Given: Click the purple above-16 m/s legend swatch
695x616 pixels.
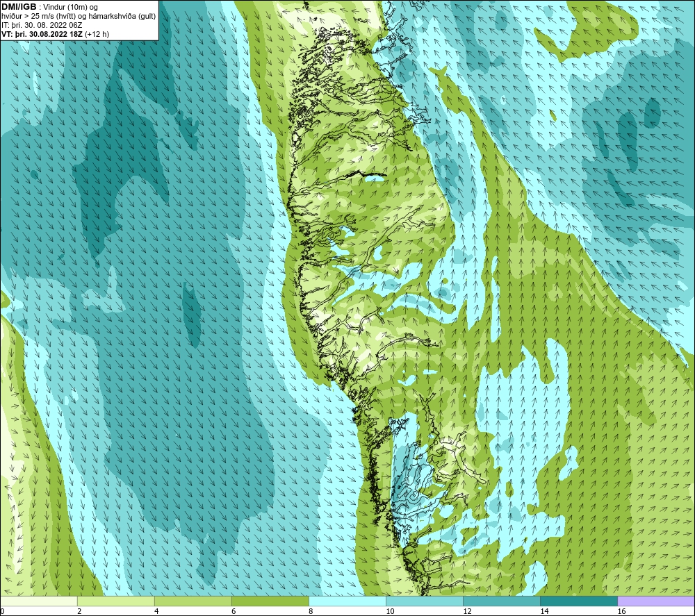Looking at the screenshot, I should click(656, 601).
